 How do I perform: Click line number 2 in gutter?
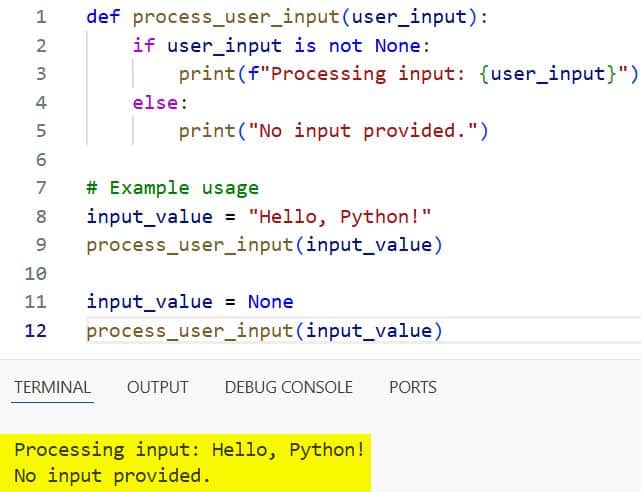41,46
